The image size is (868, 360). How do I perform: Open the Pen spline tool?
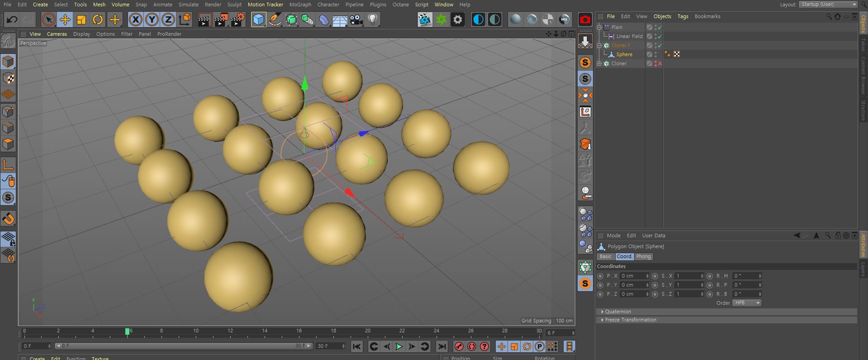275,19
